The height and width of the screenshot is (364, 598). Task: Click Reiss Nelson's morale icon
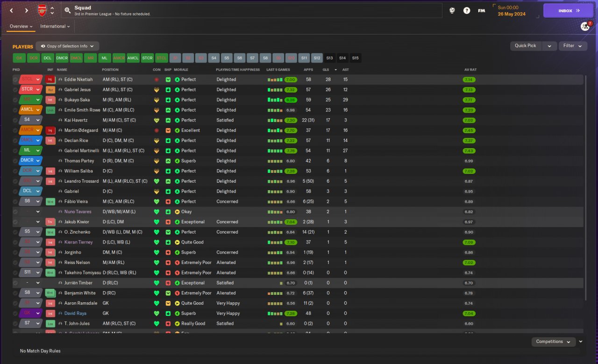pyautogui.click(x=177, y=263)
